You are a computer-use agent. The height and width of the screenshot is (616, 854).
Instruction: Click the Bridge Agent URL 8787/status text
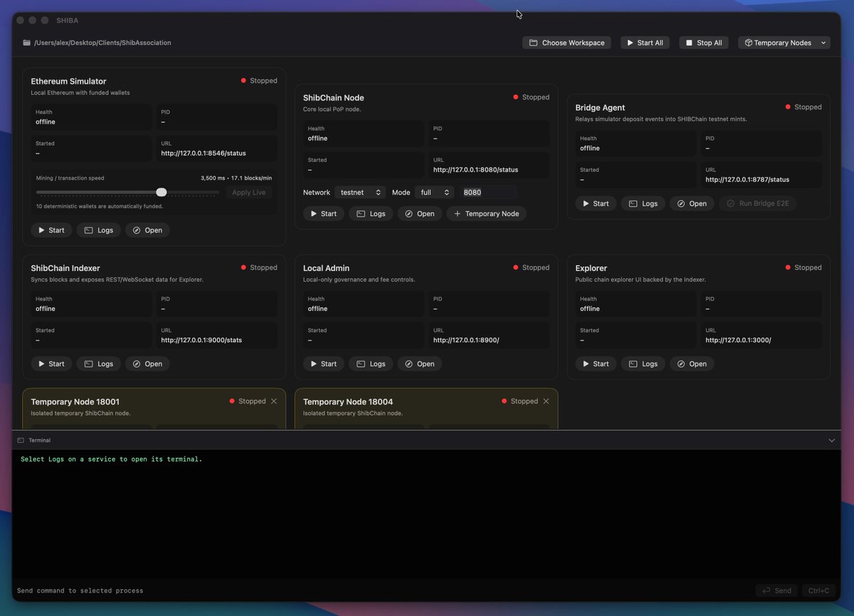747,179
